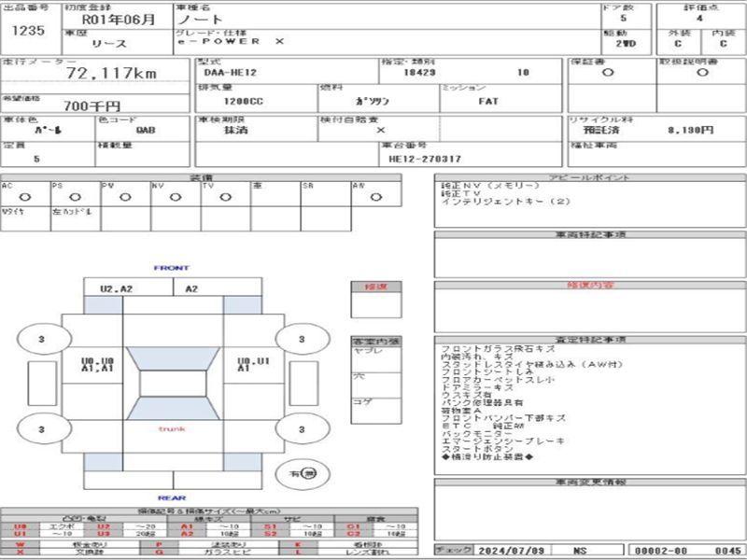The width and height of the screenshot is (747, 560).
Task: Select the 内装 interior grade C
Action: coord(723,43)
